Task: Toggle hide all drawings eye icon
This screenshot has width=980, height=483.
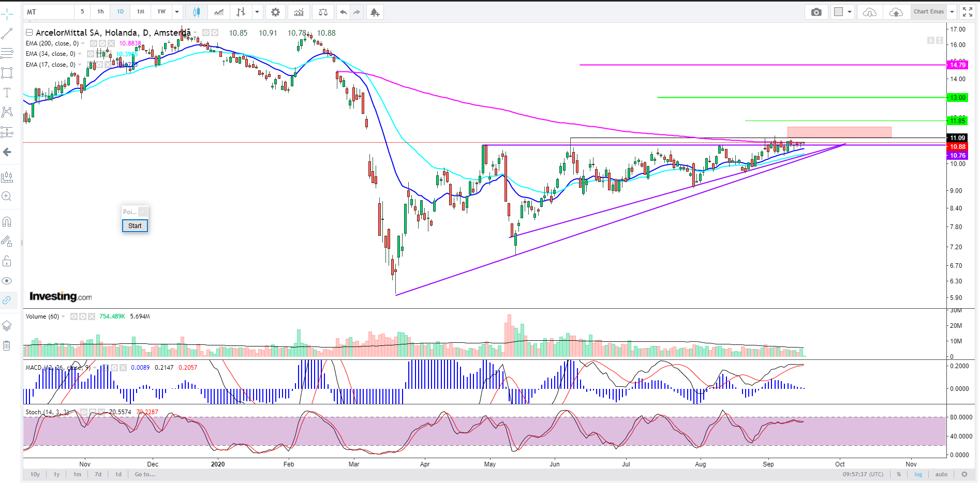Action: point(7,281)
